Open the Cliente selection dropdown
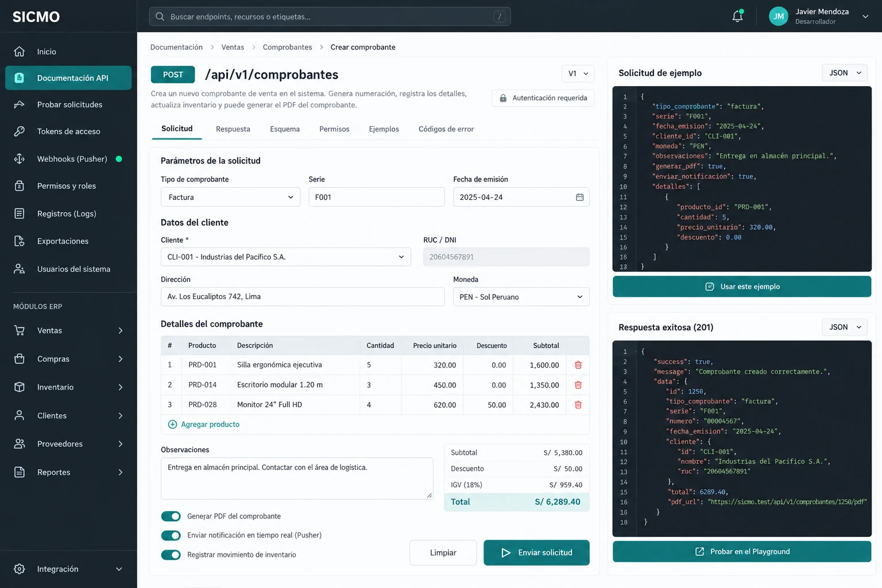Image resolution: width=882 pixels, height=588 pixels. coord(286,257)
